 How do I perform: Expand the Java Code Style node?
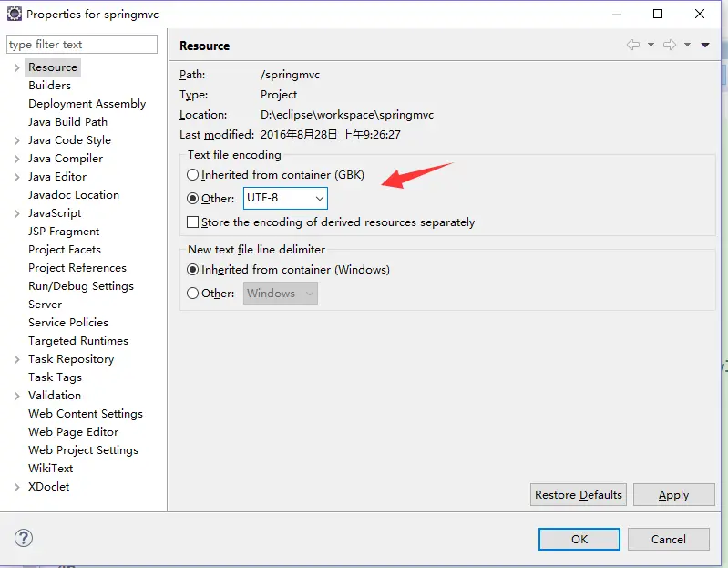[x=16, y=140]
